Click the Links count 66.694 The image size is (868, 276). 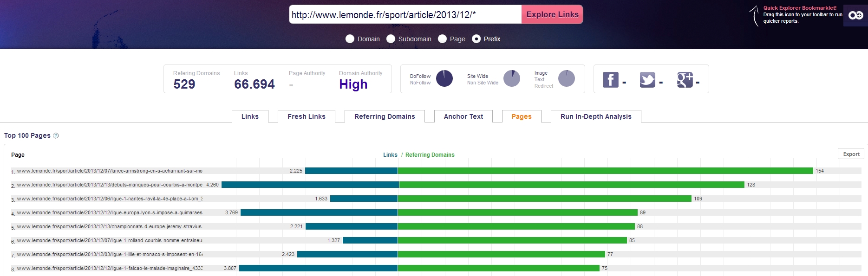tap(255, 84)
